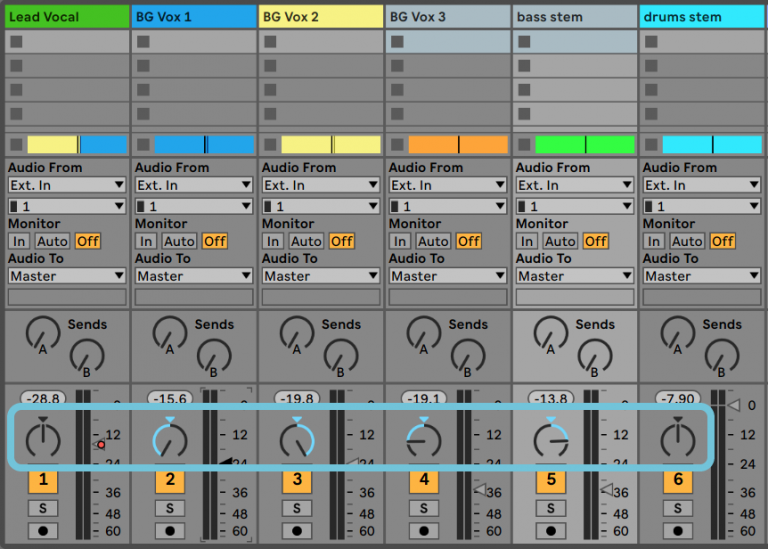Screen dimensions: 768x549
Task: Arm BG Vox 2 for recording
Action: pyautogui.click(x=297, y=531)
